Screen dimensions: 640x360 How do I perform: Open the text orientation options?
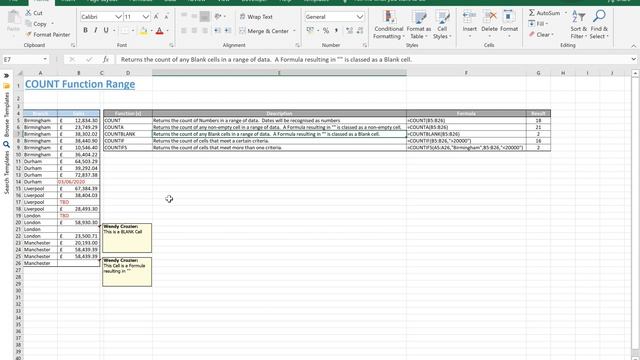[219, 16]
